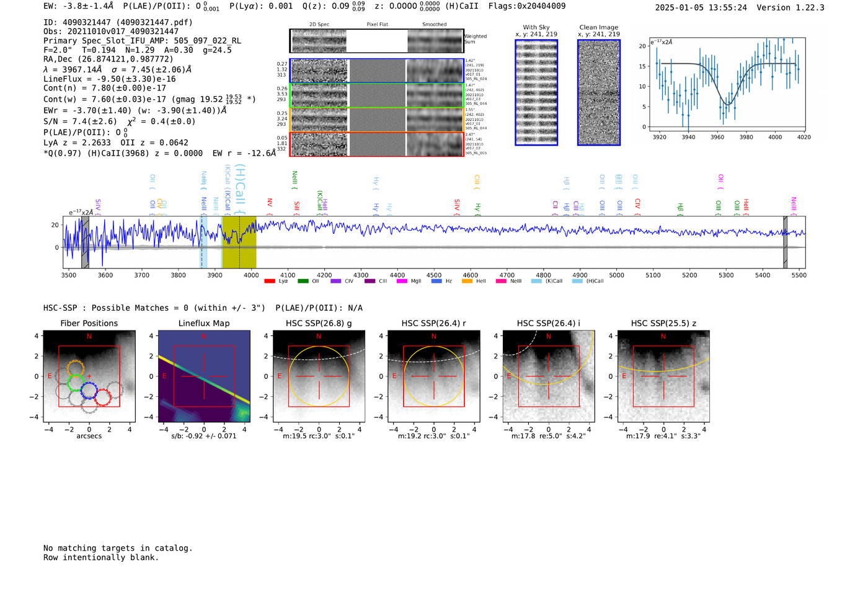Click the magenta OII label near 5300Å
Screen dimensions: 868x591
(720, 182)
